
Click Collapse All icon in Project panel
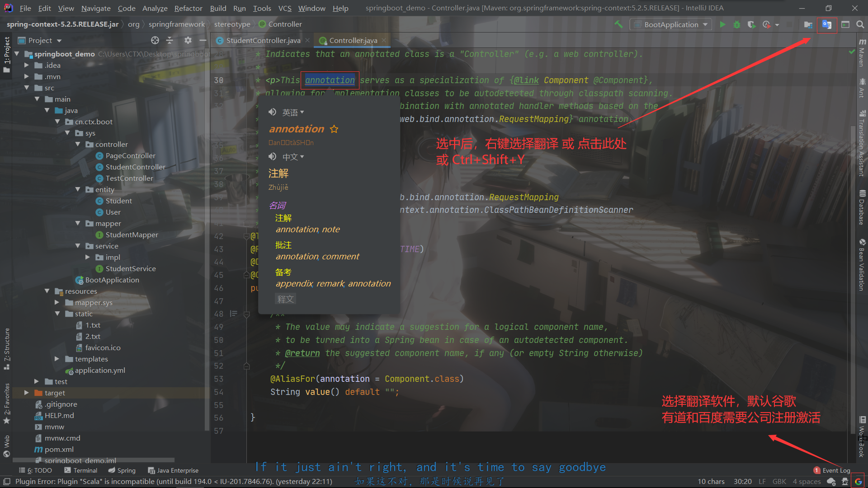[170, 40]
